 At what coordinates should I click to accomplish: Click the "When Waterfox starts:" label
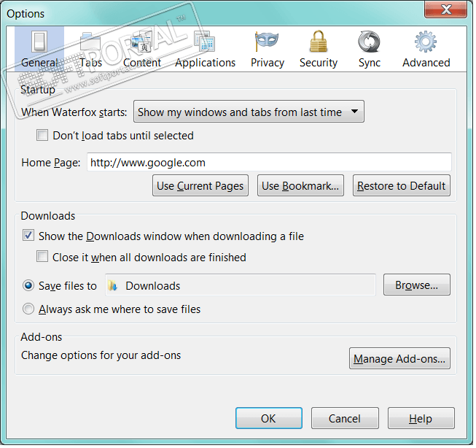(x=74, y=113)
